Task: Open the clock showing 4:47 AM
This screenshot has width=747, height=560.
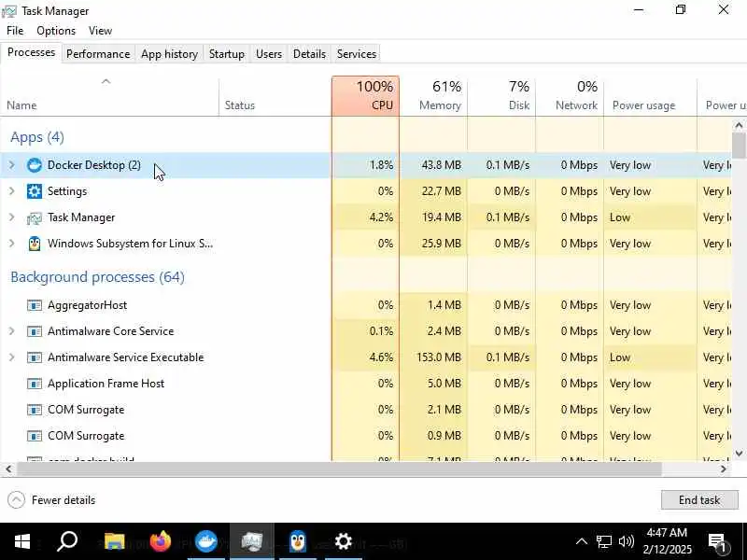Action: pos(667,541)
